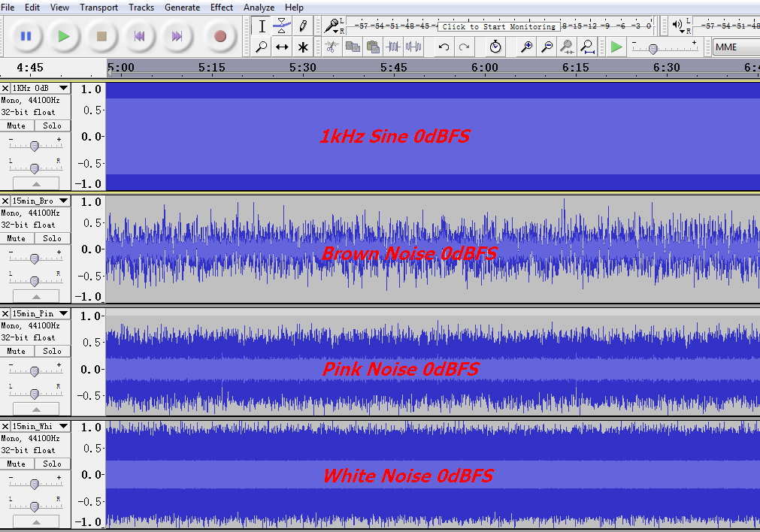Mute the 15min_Whi white noise track
The height and width of the screenshot is (532, 760).
coord(17,464)
